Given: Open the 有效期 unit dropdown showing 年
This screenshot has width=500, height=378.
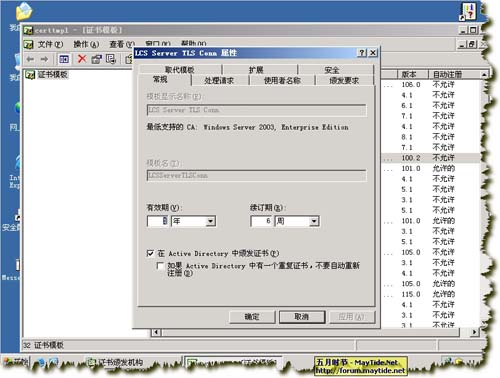Looking at the screenshot, I should click(x=210, y=221).
